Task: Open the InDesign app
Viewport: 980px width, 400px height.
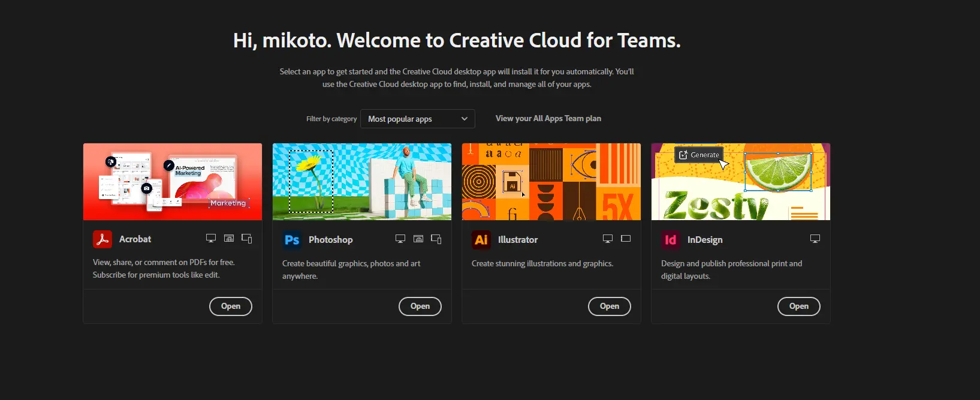Action: (799, 306)
